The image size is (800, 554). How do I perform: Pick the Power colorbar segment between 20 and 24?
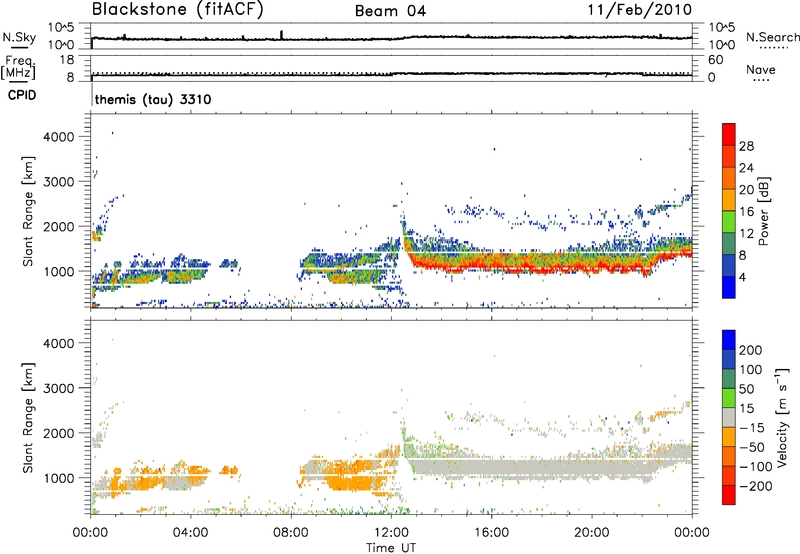(729, 178)
